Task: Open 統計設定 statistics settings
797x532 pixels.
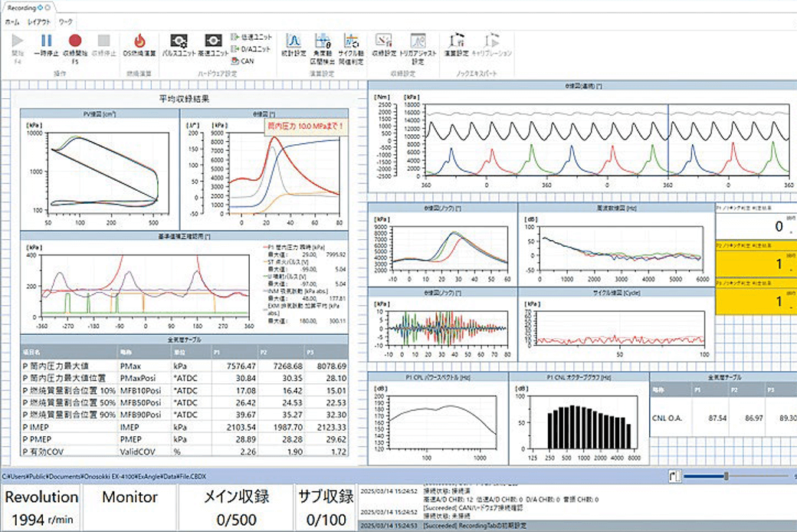Action: tap(293, 45)
